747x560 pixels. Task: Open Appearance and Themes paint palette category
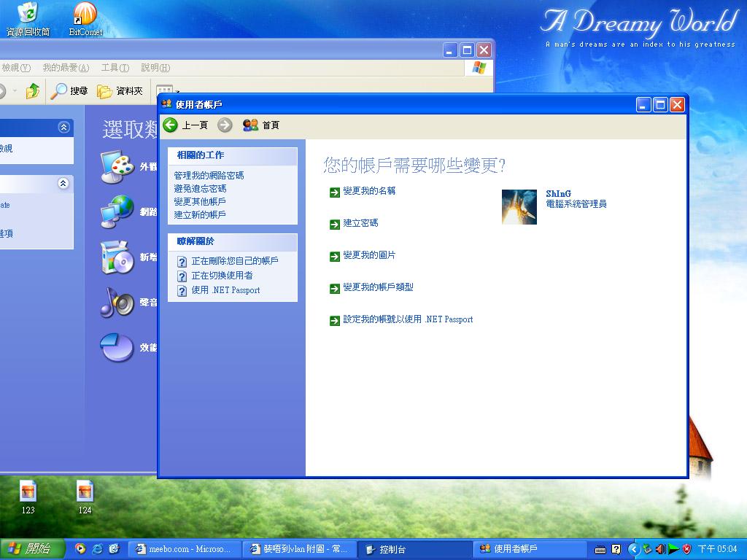[x=117, y=167]
